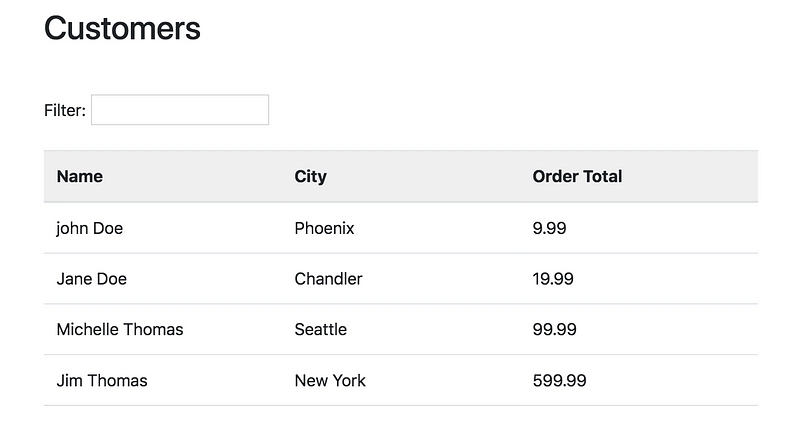Click the Phoenix city cell
Viewport: 800px width, 437px height.
coord(324,228)
